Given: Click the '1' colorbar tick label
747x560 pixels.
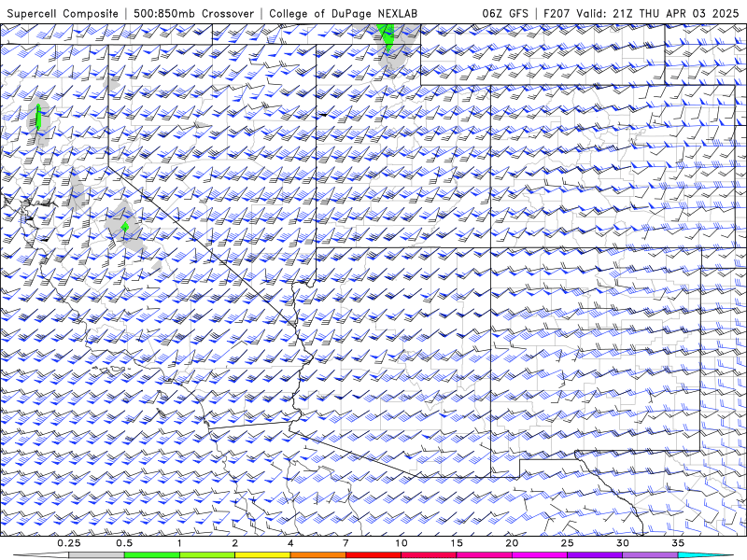Looking at the screenshot, I should pos(179,543).
